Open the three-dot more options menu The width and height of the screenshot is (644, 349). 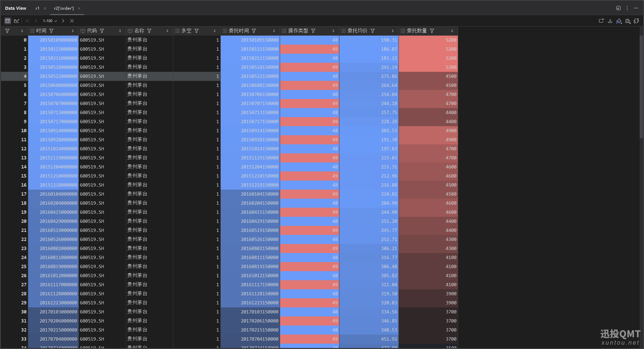point(627,8)
